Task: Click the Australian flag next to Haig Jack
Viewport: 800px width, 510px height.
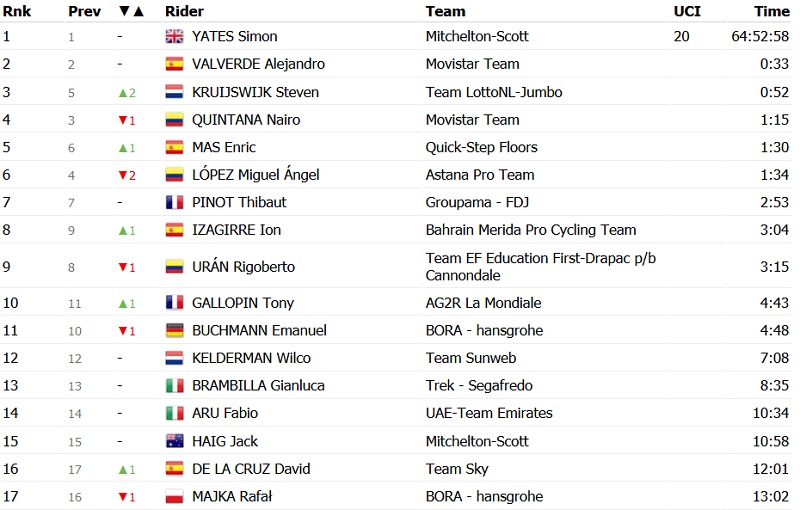Action: (x=174, y=441)
